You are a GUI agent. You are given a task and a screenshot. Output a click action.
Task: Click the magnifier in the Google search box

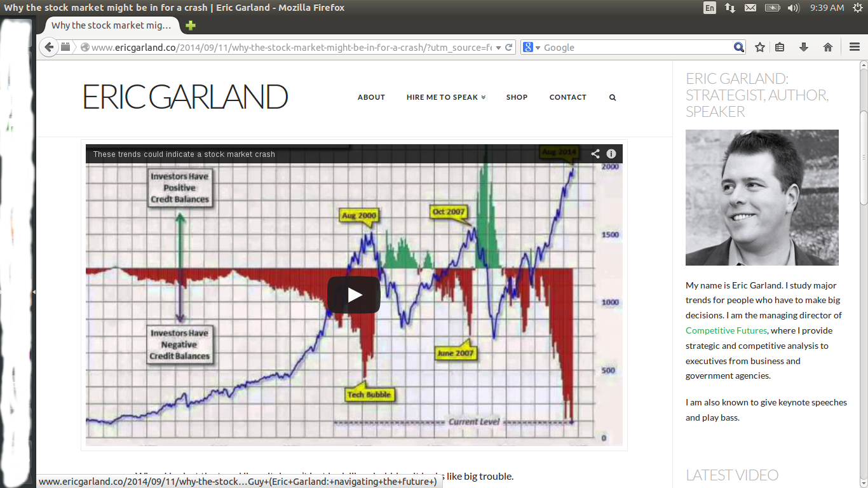738,47
